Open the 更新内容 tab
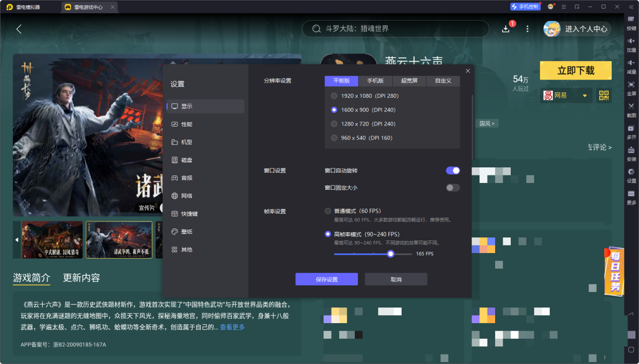This screenshot has width=639, height=364. 81,278
